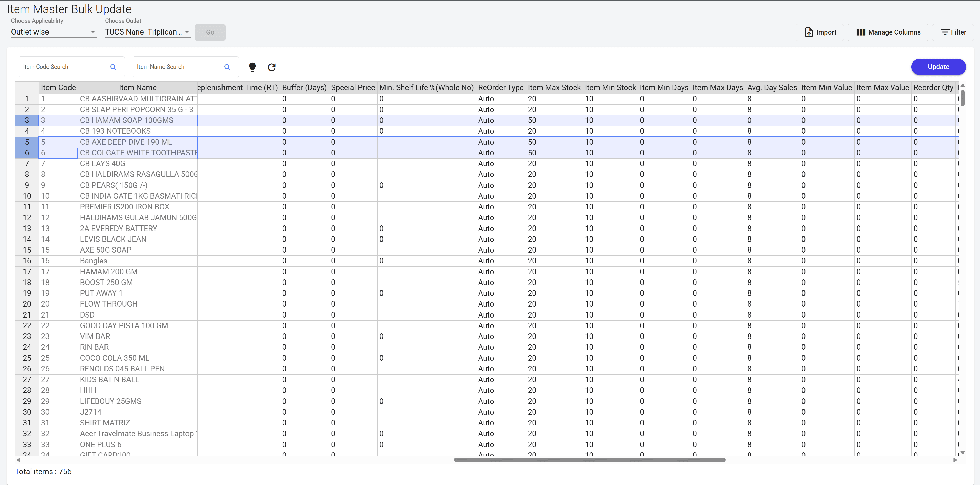Click Item Name Search magnifier icon
This screenshot has width=980, height=485.
227,67
